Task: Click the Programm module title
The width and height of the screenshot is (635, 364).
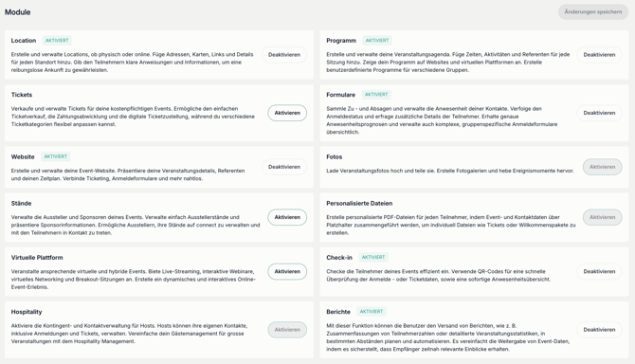Action: tap(341, 41)
